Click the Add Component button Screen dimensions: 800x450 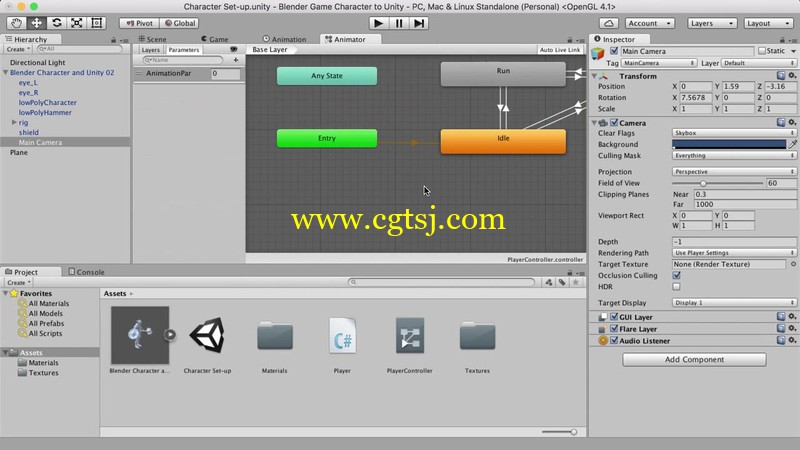point(694,360)
